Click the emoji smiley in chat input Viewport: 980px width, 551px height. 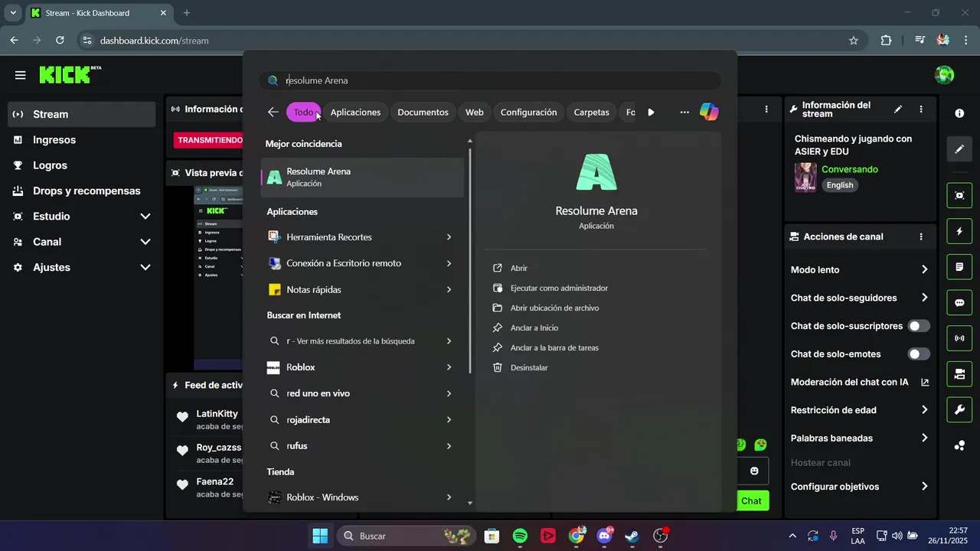pos(754,471)
